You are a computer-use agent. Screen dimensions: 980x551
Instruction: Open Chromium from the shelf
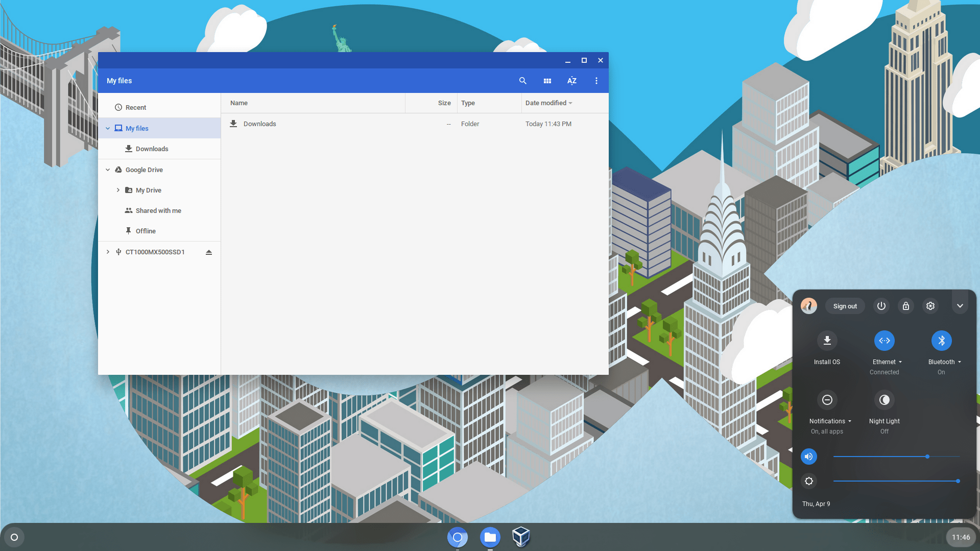[x=457, y=537]
